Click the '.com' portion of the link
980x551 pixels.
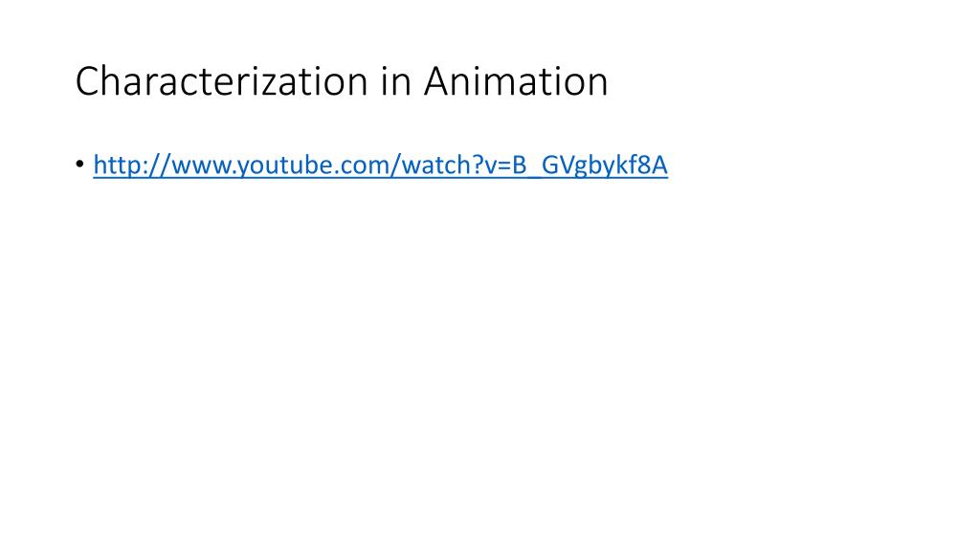tap(363, 166)
